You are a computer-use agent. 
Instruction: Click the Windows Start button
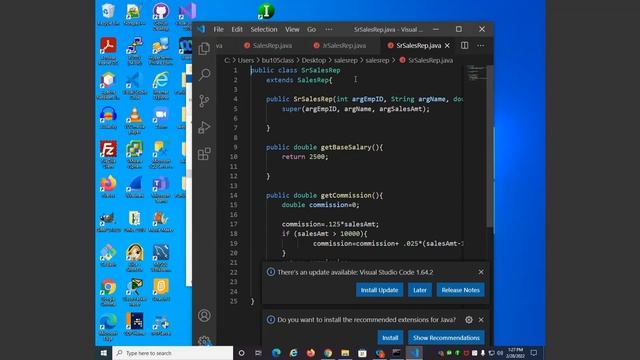coord(104,353)
